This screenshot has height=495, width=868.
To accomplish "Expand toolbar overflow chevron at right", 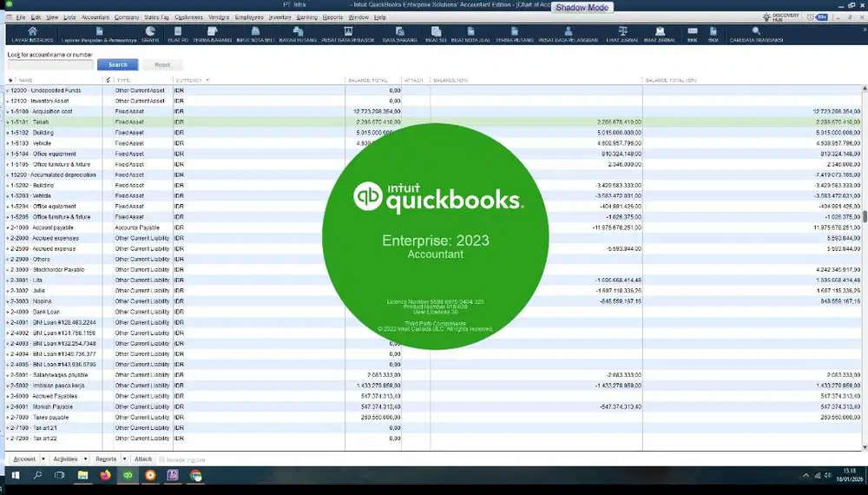I will click(865, 30).
